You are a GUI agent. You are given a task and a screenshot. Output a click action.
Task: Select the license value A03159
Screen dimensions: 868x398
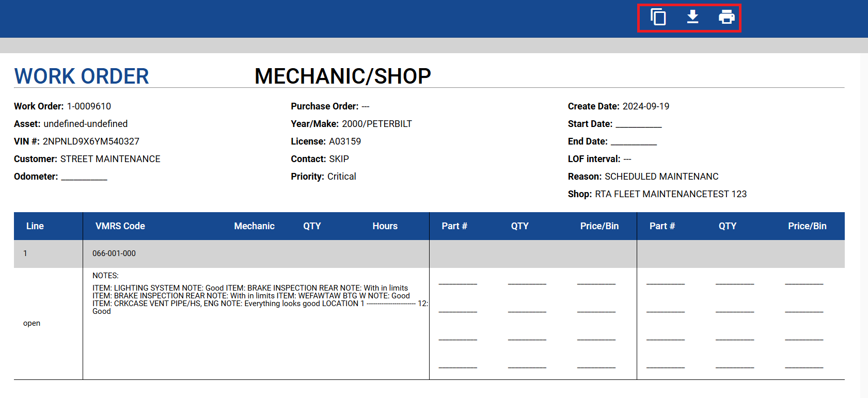tap(345, 141)
